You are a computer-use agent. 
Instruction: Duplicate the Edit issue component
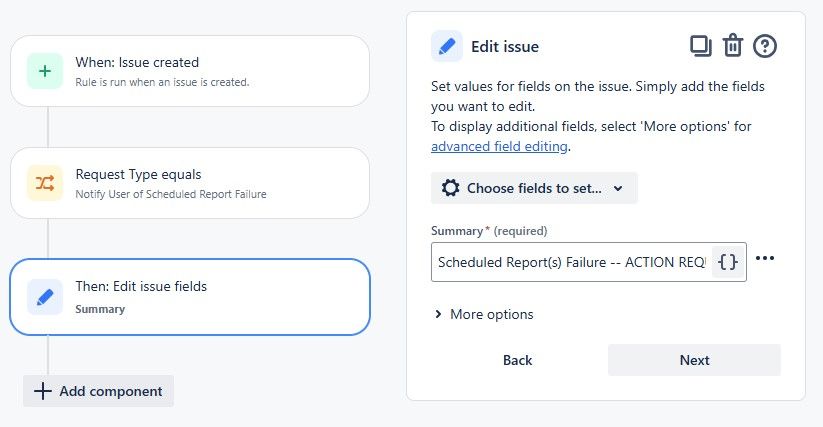(x=700, y=46)
